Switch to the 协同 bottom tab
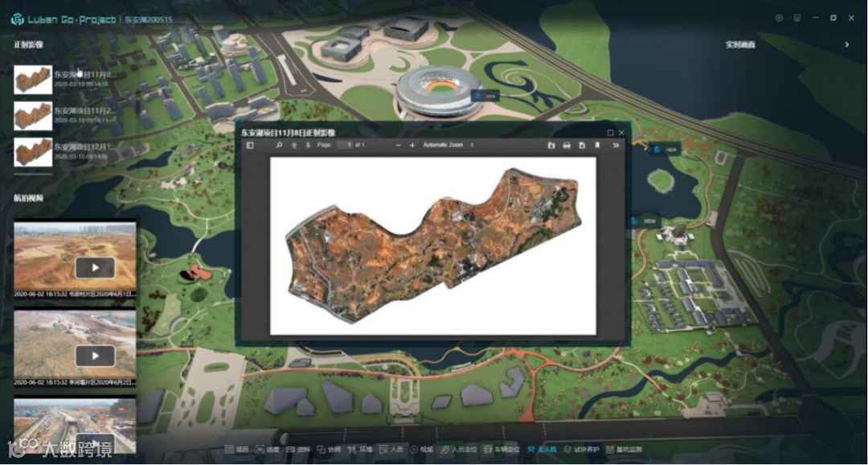The image size is (868, 465). point(328,450)
